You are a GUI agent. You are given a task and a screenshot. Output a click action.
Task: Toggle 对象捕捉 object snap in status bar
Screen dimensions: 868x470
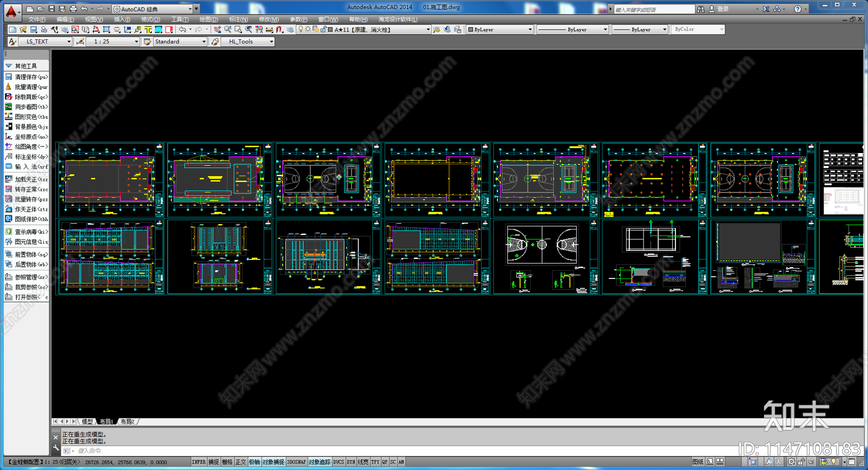(x=273, y=462)
